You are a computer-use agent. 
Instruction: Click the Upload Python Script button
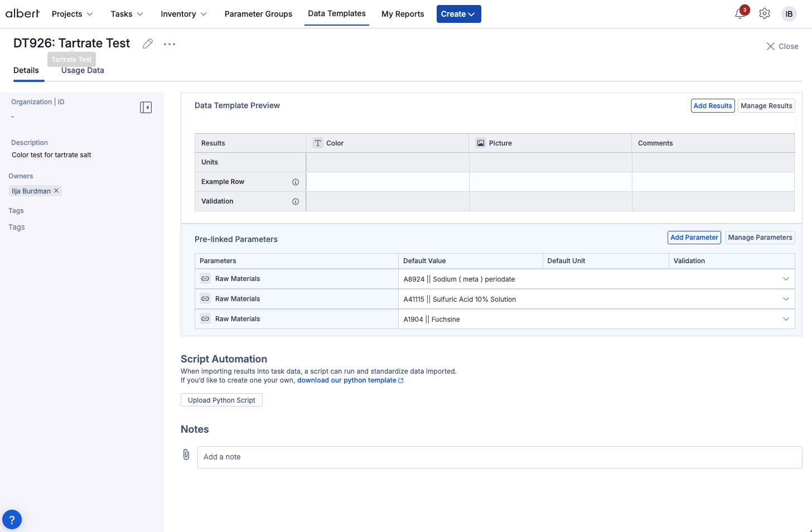[x=221, y=400]
